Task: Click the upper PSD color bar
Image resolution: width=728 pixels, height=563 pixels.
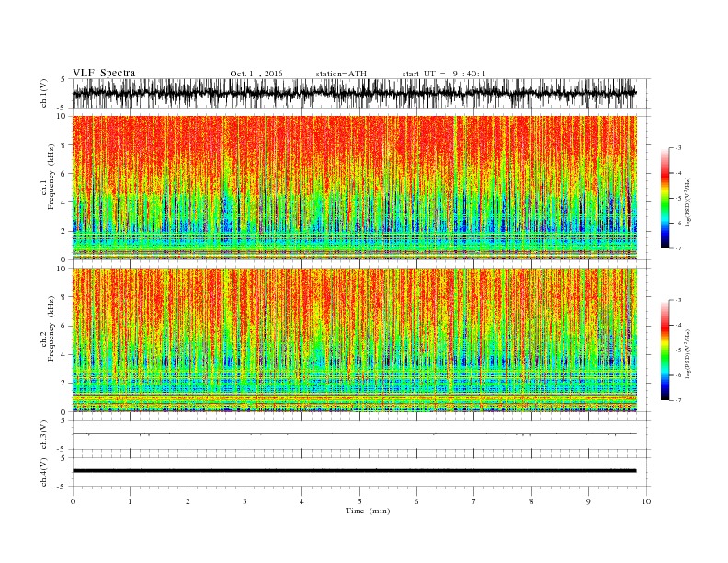Action: (665, 198)
